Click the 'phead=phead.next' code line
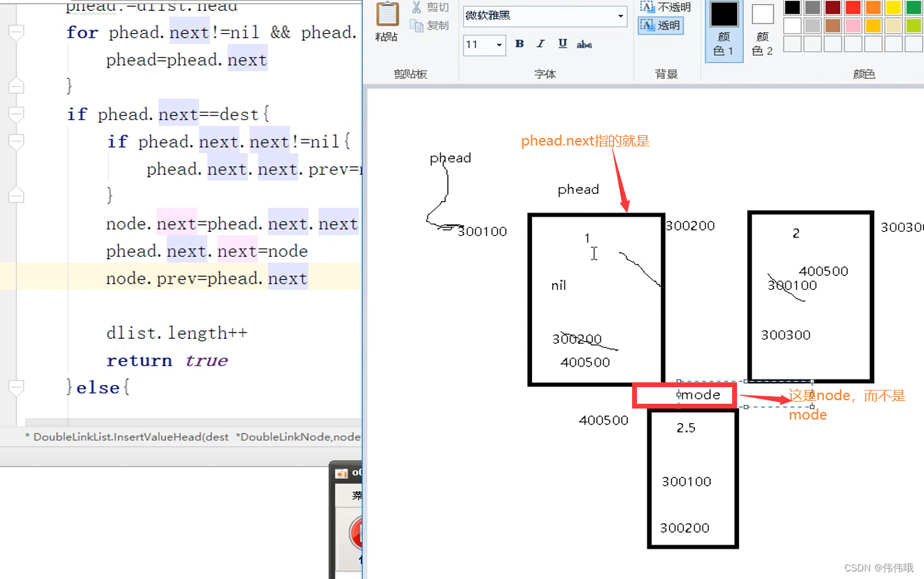The height and width of the screenshot is (579, 924). coord(186,60)
